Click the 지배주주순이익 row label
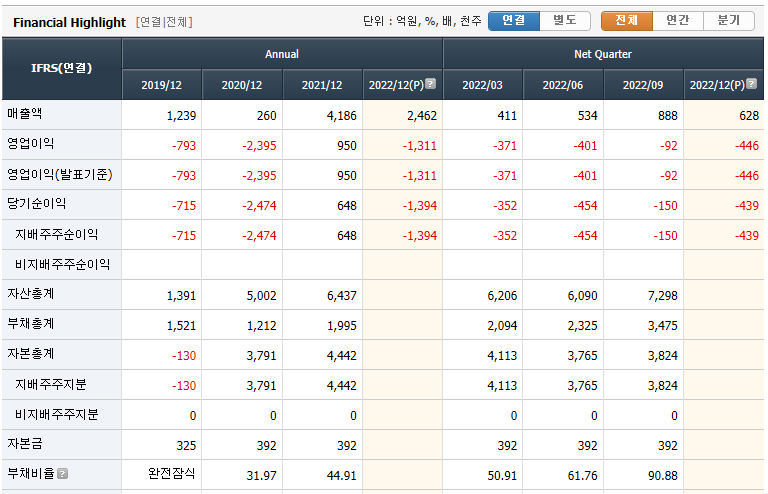The image size is (768, 494). tap(56, 235)
